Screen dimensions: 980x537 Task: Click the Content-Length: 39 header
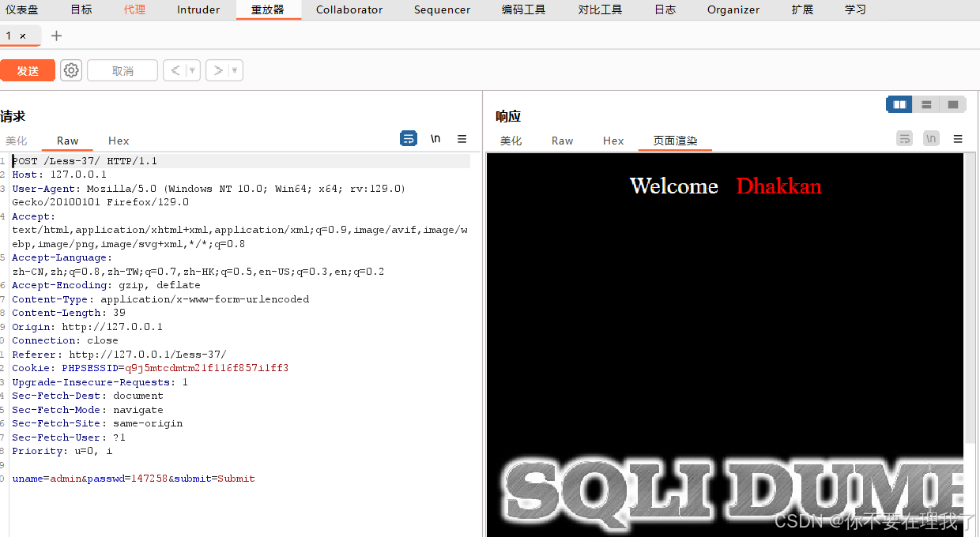coord(69,313)
